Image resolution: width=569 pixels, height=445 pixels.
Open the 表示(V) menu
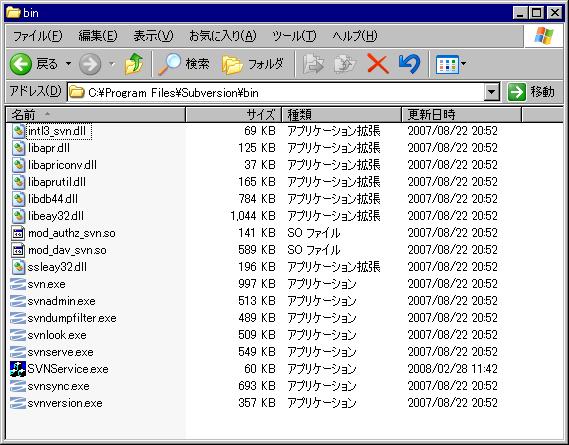153,36
